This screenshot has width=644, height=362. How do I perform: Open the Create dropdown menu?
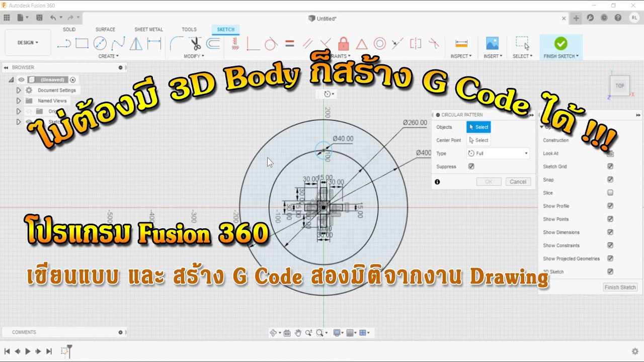pos(109,56)
